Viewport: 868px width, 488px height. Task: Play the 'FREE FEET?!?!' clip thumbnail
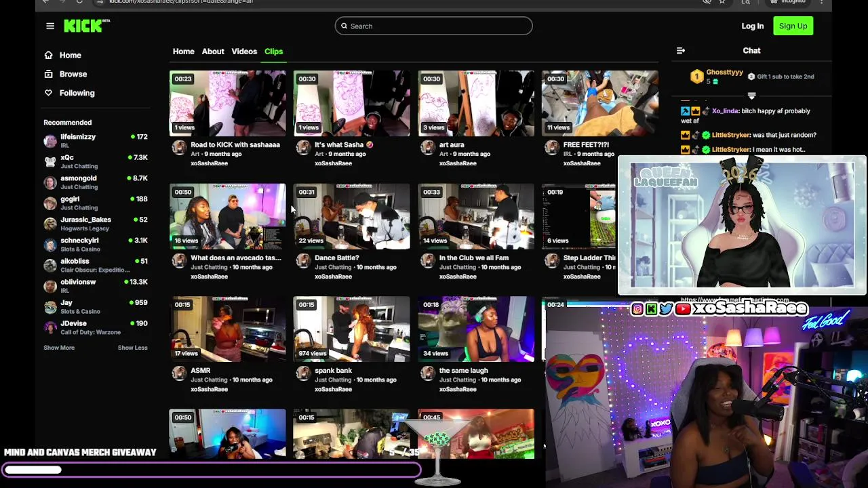pyautogui.click(x=600, y=104)
